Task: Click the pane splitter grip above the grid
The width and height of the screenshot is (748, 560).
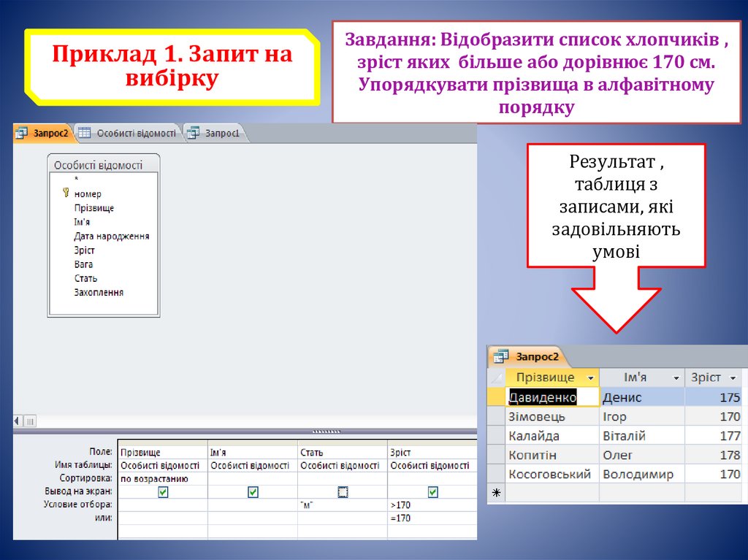Action: [x=327, y=431]
